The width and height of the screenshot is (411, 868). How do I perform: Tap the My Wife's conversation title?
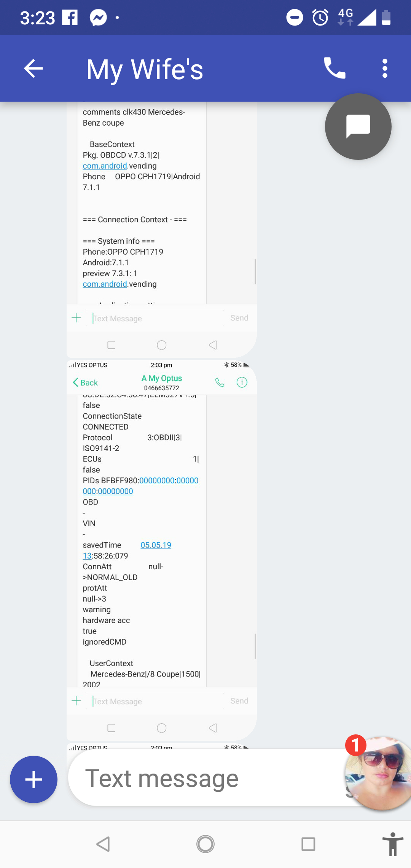(x=145, y=69)
